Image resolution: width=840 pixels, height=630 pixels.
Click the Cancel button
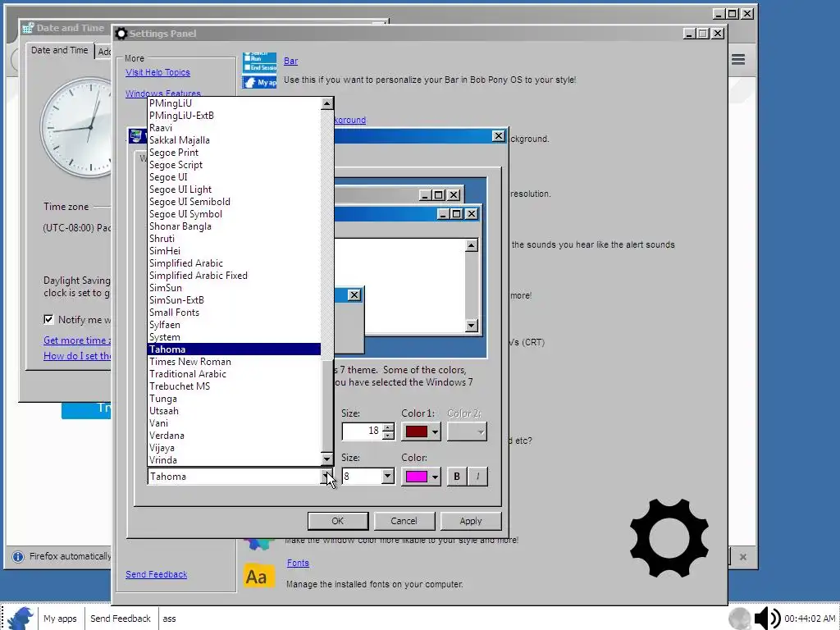404,521
